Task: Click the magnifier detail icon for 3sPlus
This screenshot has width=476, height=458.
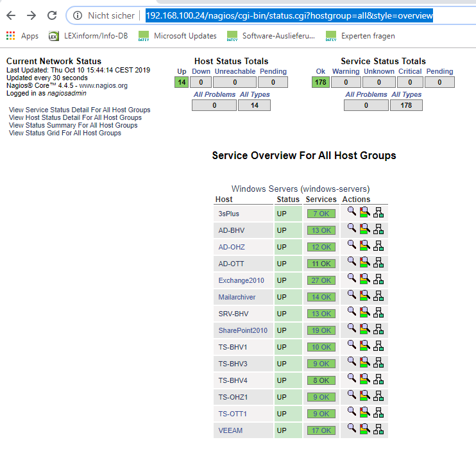Action: [352, 212]
